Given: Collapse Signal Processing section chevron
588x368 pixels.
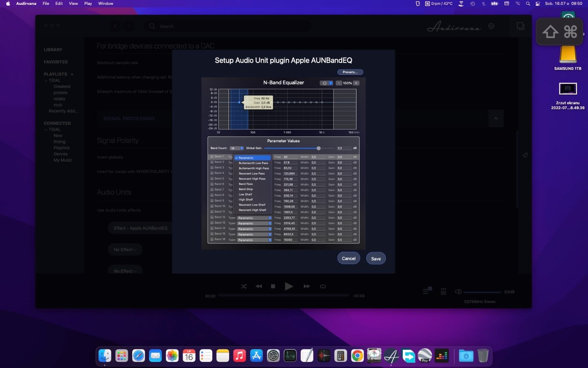Looking at the screenshot, I should pyautogui.click(x=496, y=119).
